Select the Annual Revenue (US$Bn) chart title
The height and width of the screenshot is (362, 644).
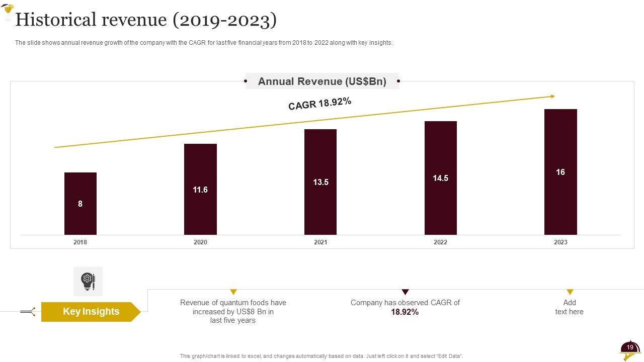tap(322, 81)
